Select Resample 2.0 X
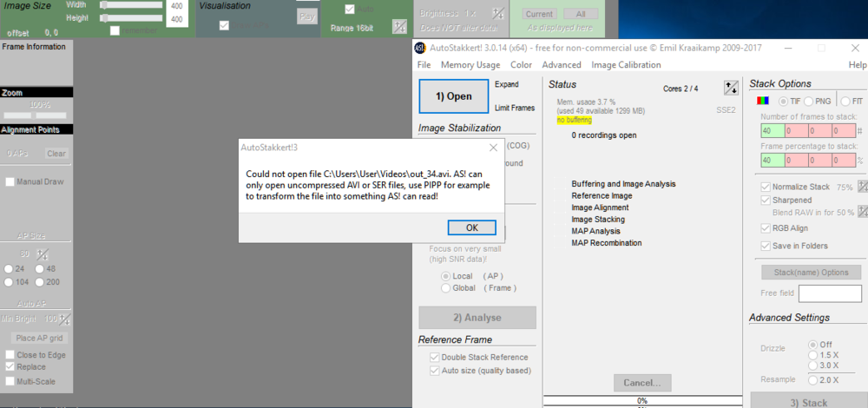The image size is (868, 408). pyautogui.click(x=812, y=380)
